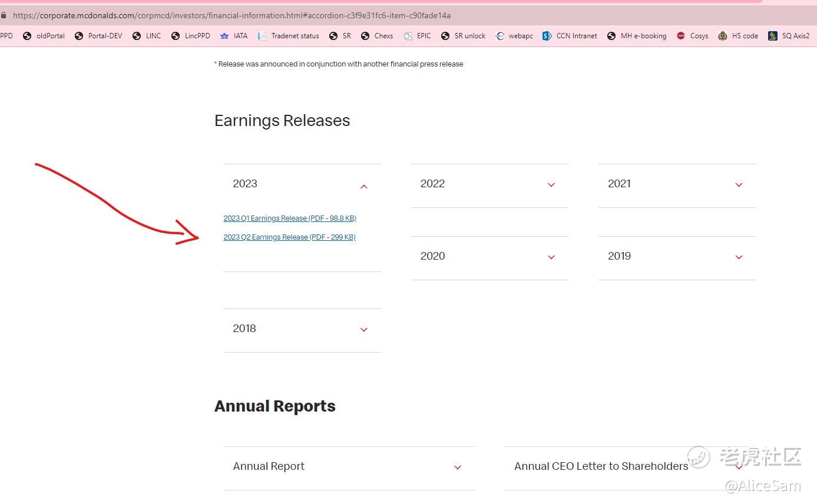Screen dimensions: 817x504
Task: Expand the 2020 earnings accordion
Action: (489, 257)
